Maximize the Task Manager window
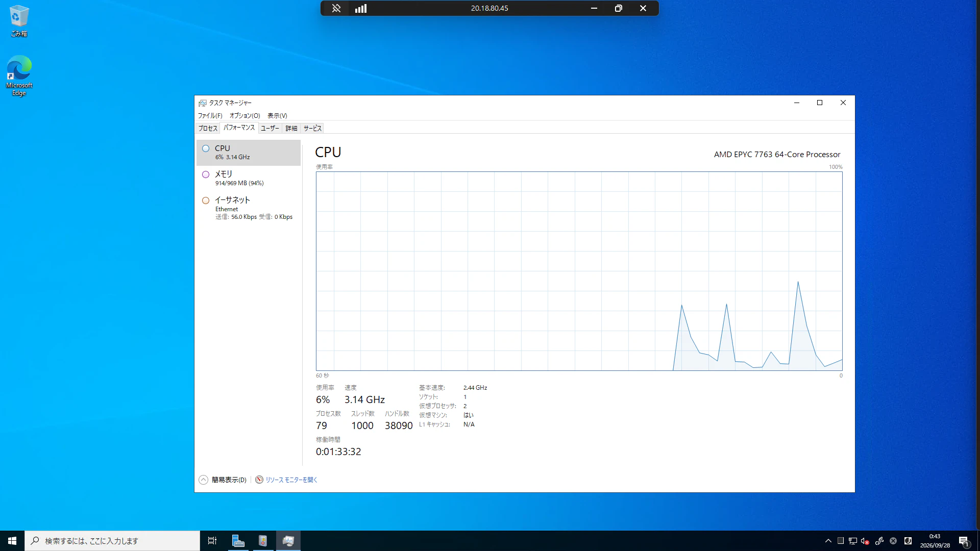 [820, 103]
